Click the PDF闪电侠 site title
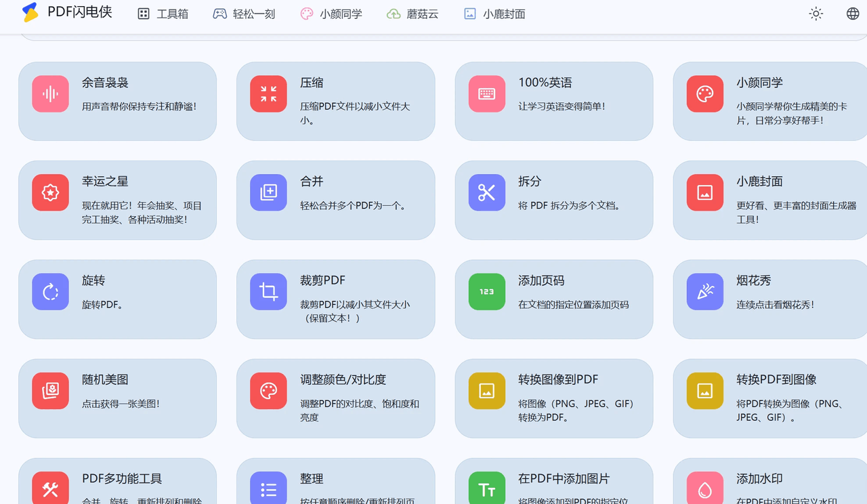The height and width of the screenshot is (504, 867). click(x=80, y=12)
